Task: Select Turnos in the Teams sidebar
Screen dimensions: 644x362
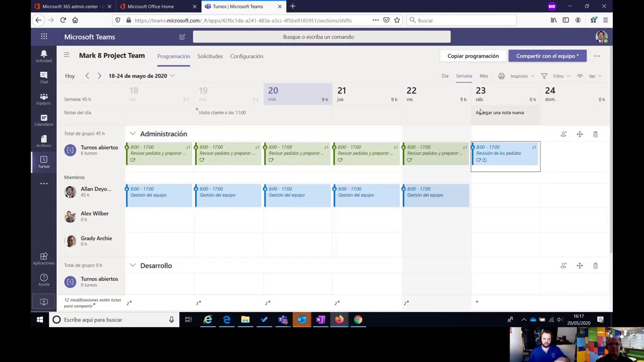Action: point(44,162)
